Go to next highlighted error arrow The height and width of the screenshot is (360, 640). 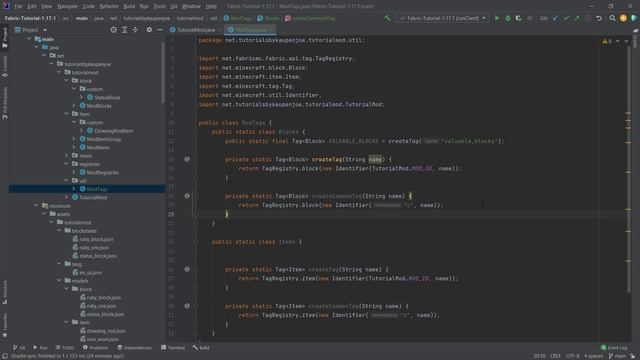(x=626, y=41)
